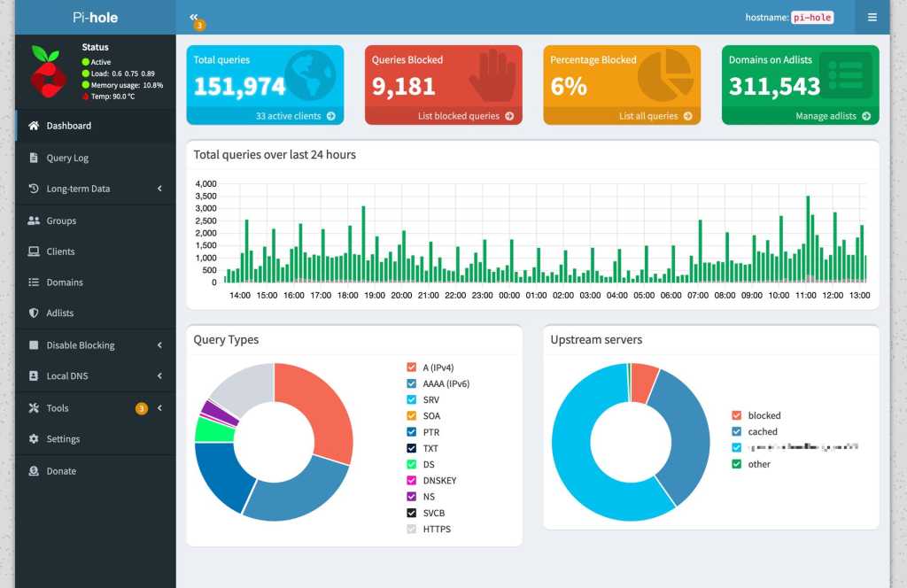The image size is (907, 588).
Task: Toggle the cached upstream checkbox
Action: pos(736,432)
